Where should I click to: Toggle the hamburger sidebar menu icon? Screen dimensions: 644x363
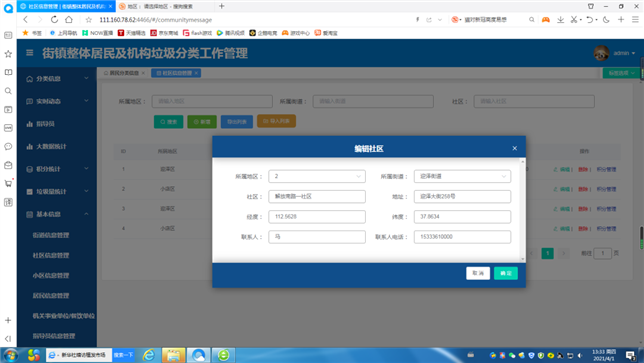coord(30,53)
